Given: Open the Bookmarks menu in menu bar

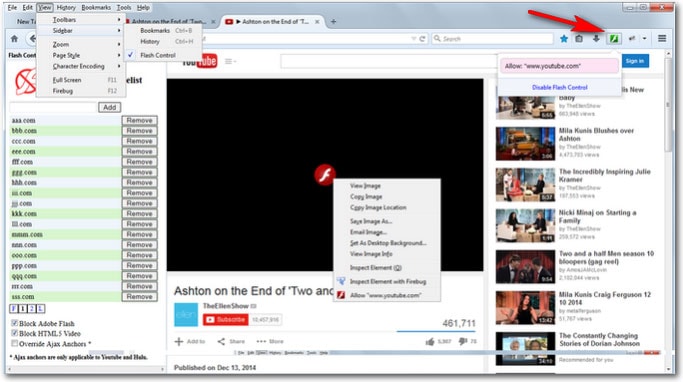Looking at the screenshot, I should pyautogui.click(x=96, y=7).
